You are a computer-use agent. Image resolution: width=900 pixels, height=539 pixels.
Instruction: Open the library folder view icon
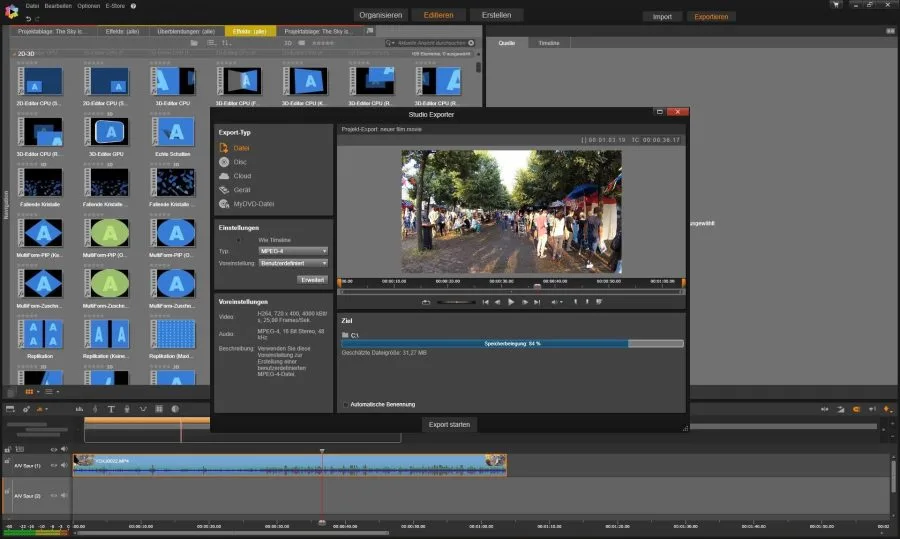[x=194, y=43]
